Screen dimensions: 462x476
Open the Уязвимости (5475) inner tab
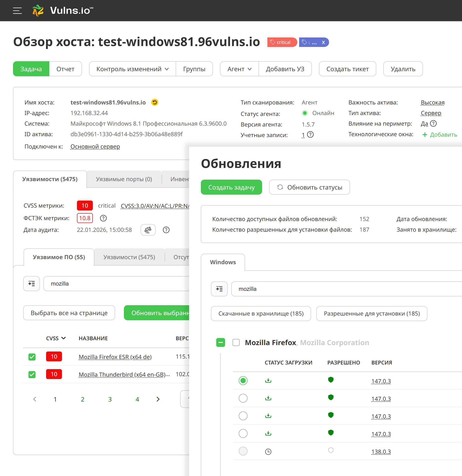[129, 257]
